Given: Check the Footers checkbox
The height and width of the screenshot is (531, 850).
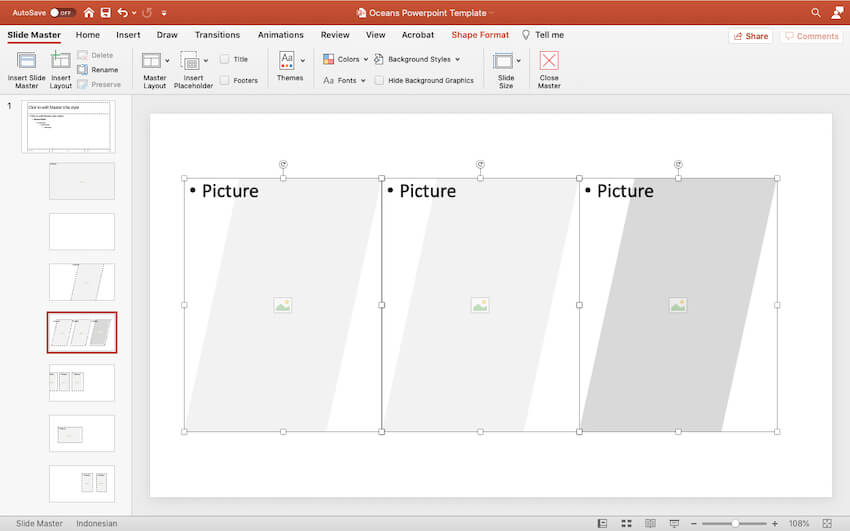Looking at the screenshot, I should point(225,80).
